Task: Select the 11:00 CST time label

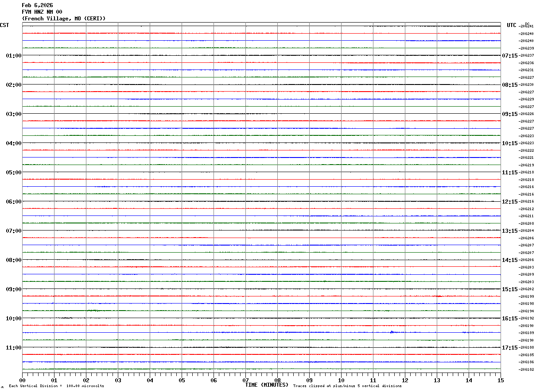Action: (x=14, y=347)
